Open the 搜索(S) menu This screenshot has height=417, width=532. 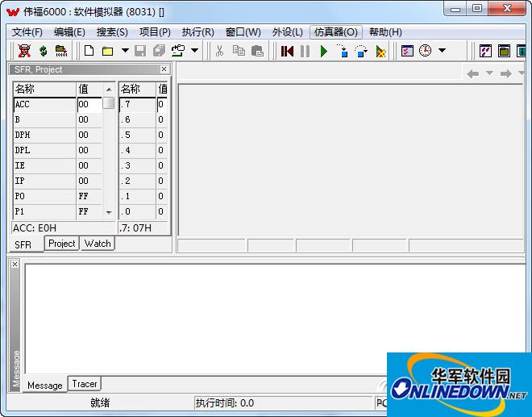[x=112, y=32]
